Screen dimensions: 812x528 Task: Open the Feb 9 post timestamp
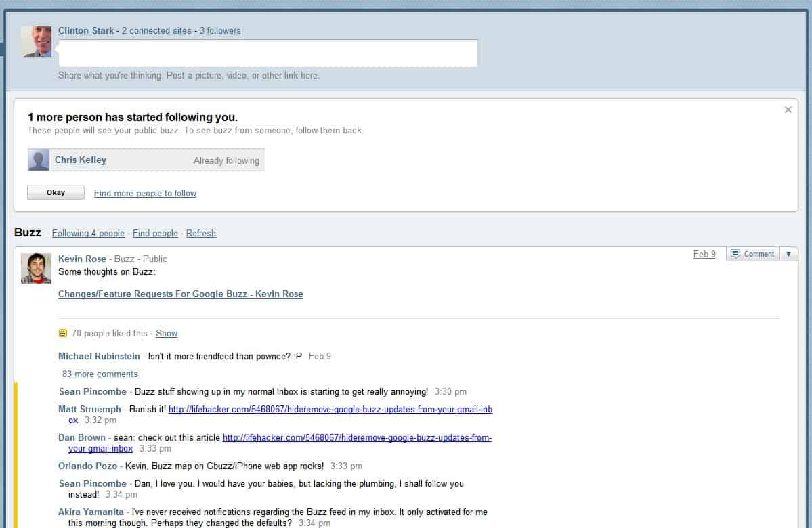pos(704,254)
